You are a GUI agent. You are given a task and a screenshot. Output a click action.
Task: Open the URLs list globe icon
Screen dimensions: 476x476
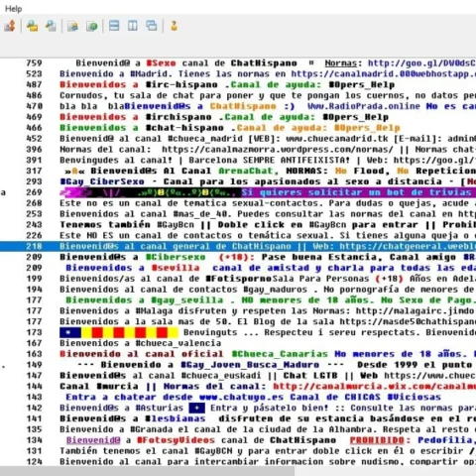[x=92, y=26]
